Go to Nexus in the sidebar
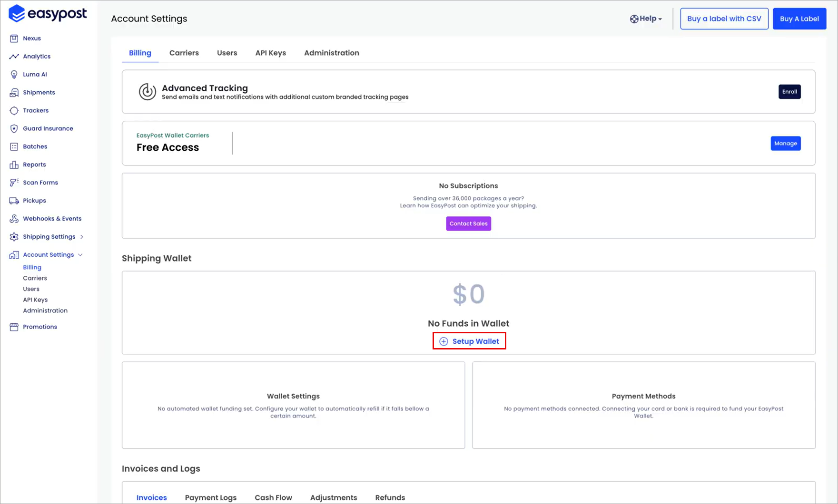The width and height of the screenshot is (838, 504). click(x=32, y=39)
